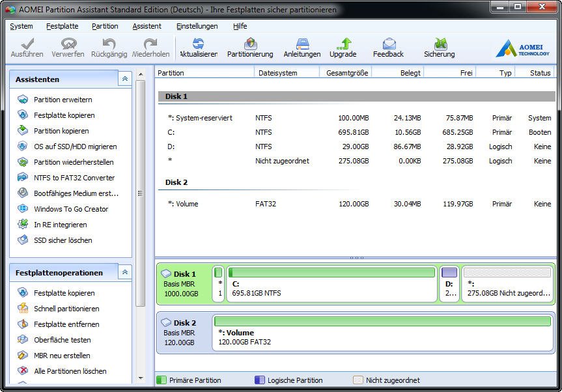Click the AOMEI Technology logo

522,48
